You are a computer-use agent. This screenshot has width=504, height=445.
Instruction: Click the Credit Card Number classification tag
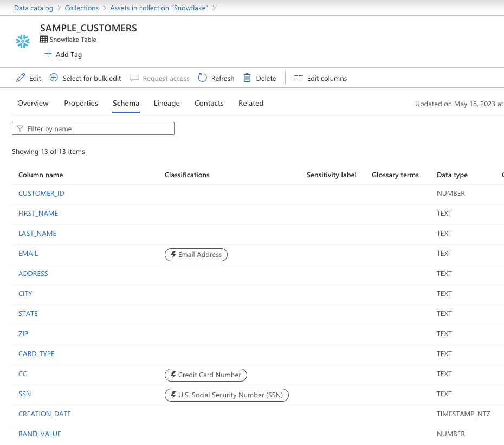[x=206, y=375]
